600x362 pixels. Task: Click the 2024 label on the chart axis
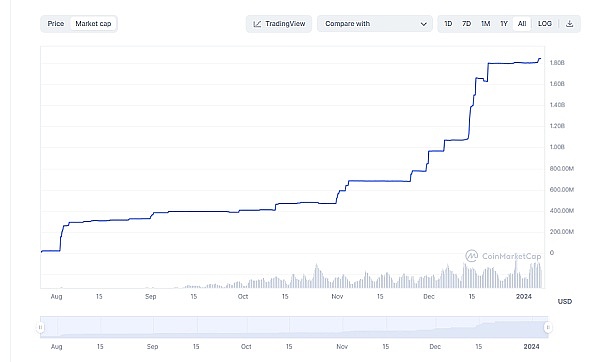(x=524, y=297)
